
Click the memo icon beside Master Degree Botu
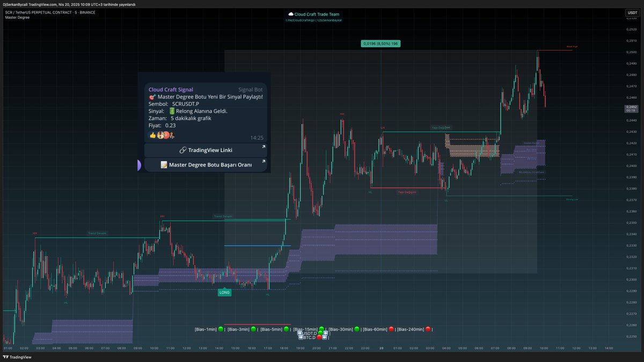pyautogui.click(x=164, y=165)
